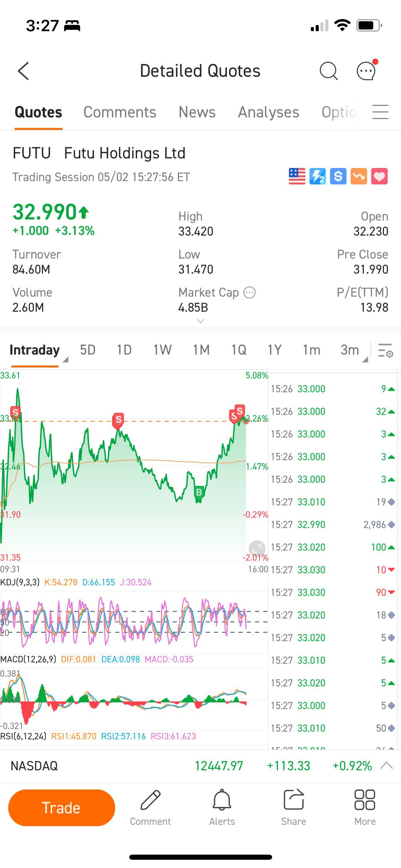Tap the orange downtrend shortable icon

coord(359,177)
